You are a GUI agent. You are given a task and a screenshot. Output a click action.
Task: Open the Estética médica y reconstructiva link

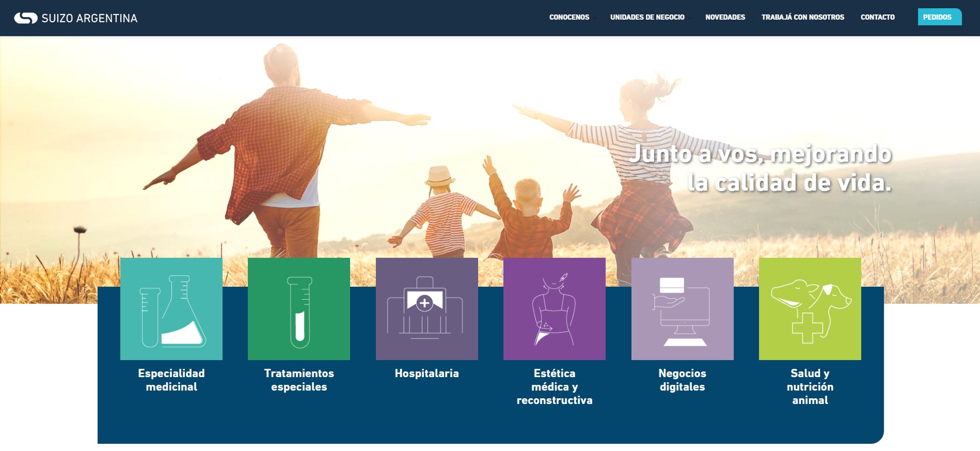(555, 386)
